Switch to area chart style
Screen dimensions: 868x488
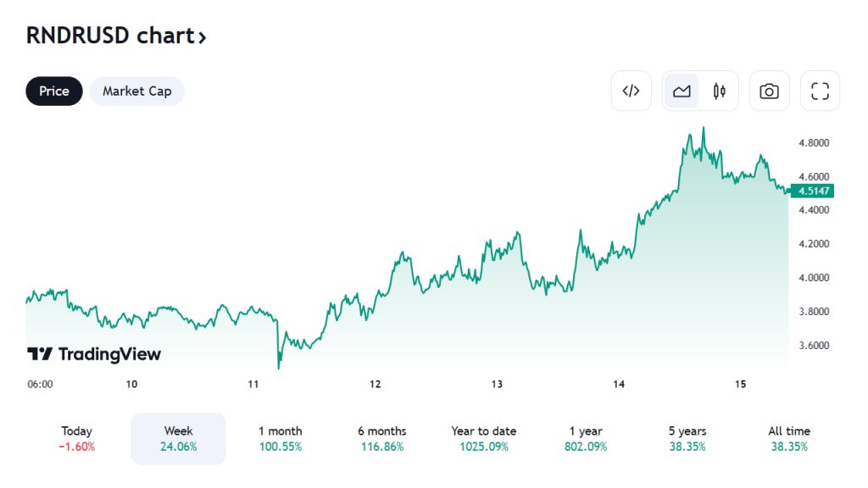tap(682, 91)
